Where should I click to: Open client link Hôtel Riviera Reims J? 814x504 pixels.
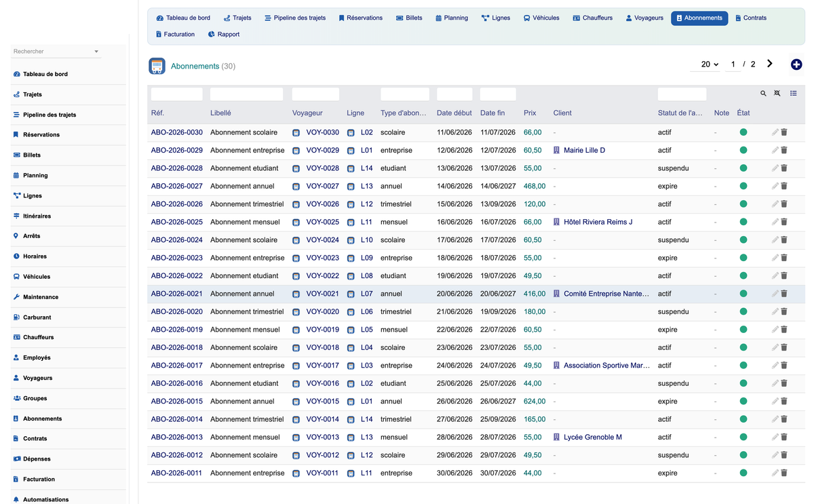598,222
